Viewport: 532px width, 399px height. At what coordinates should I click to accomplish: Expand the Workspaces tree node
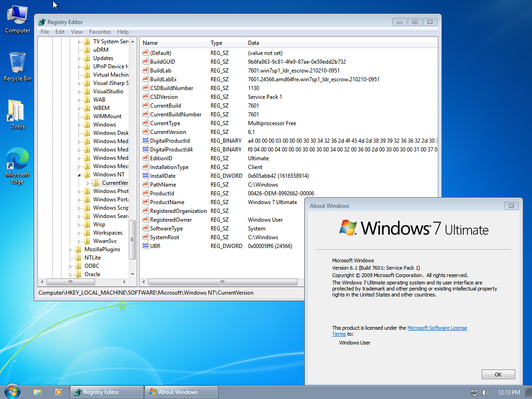[79, 233]
